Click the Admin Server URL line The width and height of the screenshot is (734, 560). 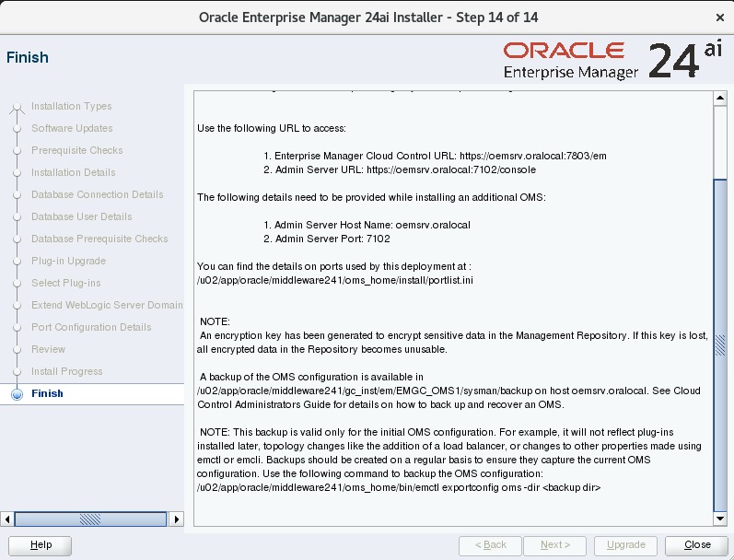click(400, 169)
